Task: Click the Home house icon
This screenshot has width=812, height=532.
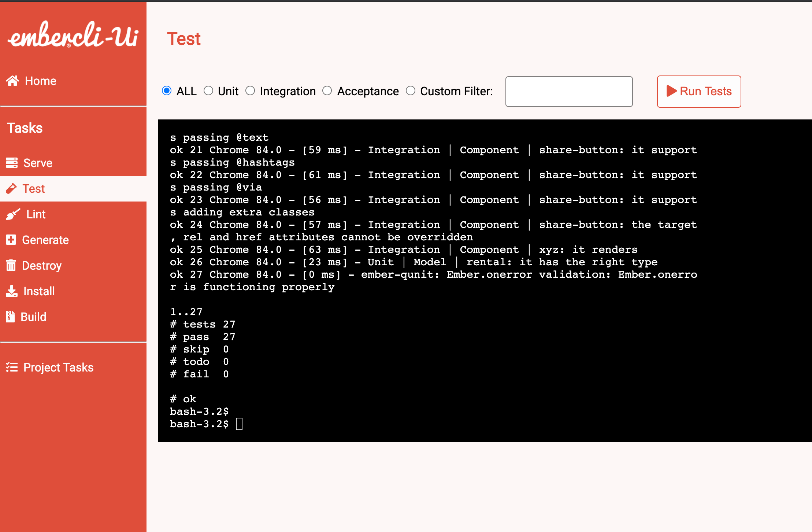Action: click(x=12, y=81)
